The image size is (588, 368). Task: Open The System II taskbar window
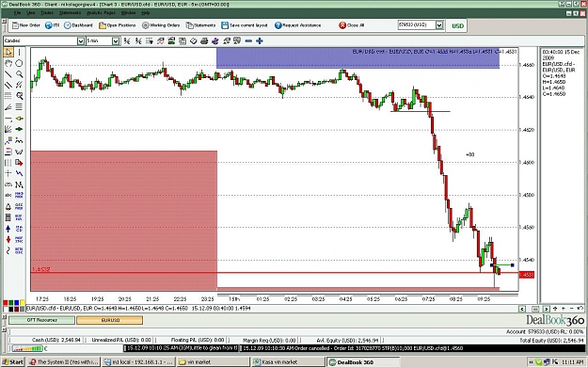point(63,362)
